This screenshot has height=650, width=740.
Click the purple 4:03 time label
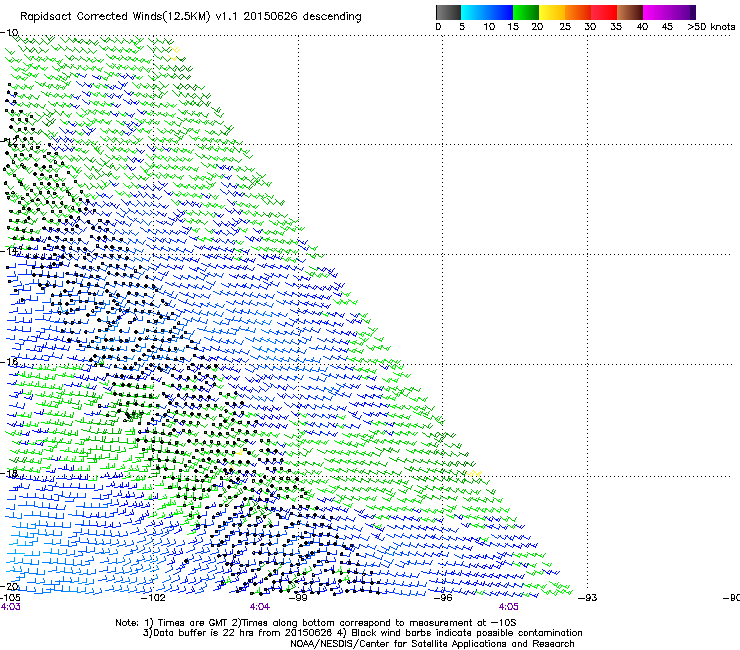tap(10, 607)
